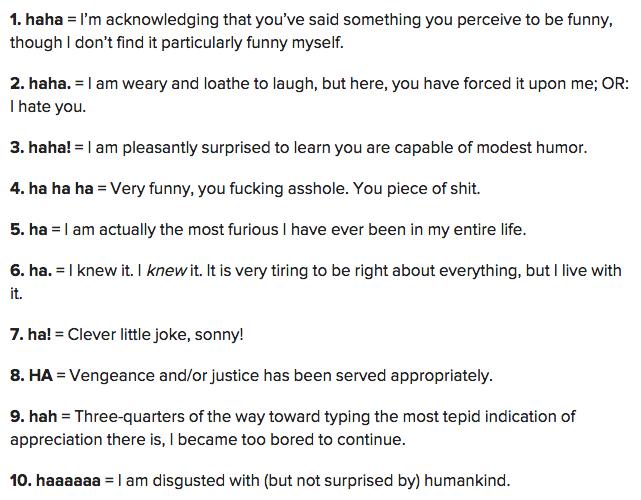The height and width of the screenshot is (500, 641).
Task: Click the bold "4. ha ha ha" term
Action: coord(52,188)
